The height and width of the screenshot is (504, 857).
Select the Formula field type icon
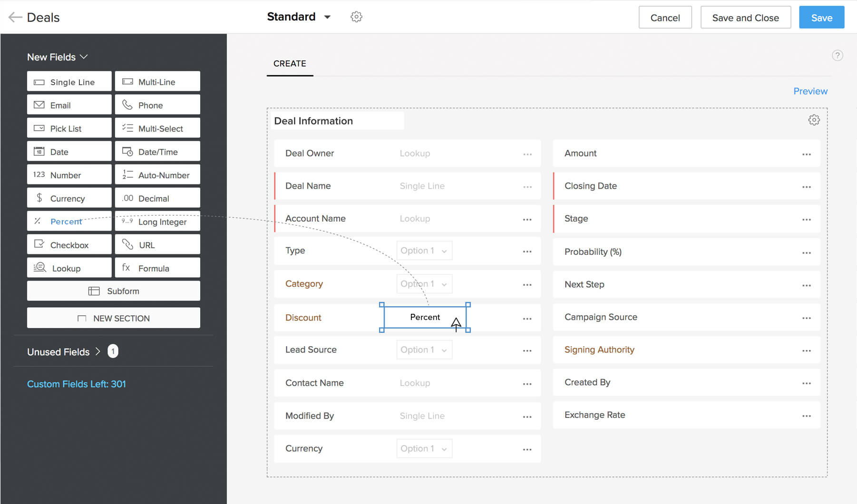[x=127, y=268]
